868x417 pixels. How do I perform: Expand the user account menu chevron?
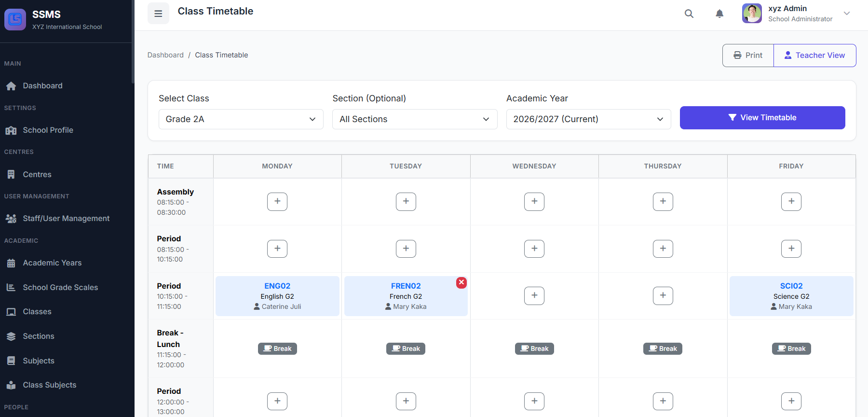[x=847, y=14]
